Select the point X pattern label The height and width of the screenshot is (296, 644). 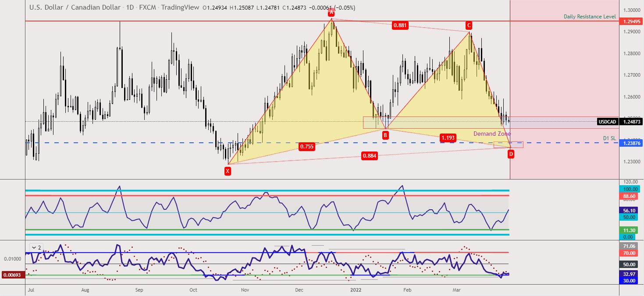(x=228, y=171)
